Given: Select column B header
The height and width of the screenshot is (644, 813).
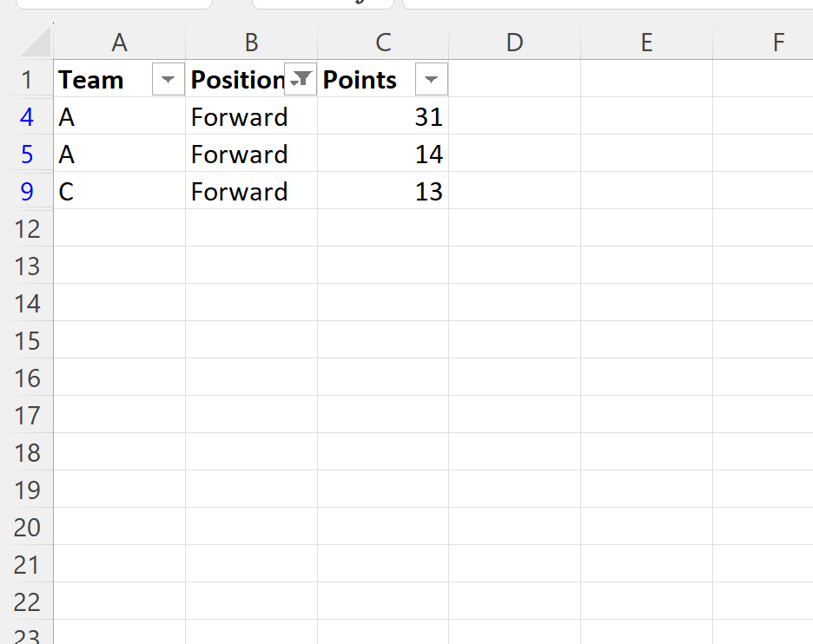Looking at the screenshot, I should [x=252, y=42].
